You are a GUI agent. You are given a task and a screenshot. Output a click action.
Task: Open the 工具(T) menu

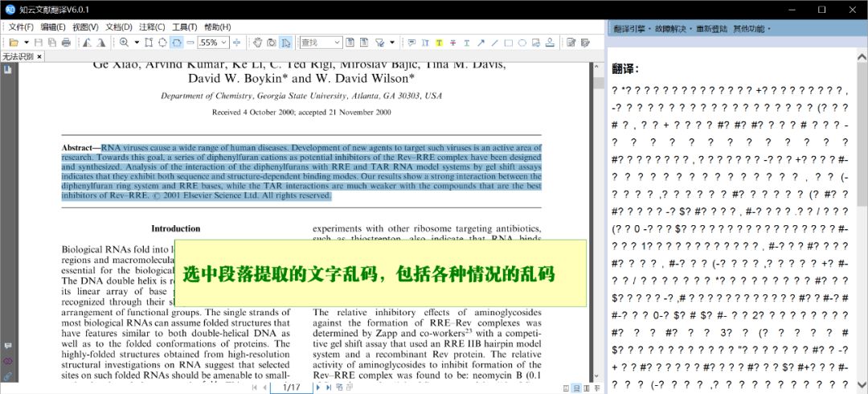click(x=184, y=27)
